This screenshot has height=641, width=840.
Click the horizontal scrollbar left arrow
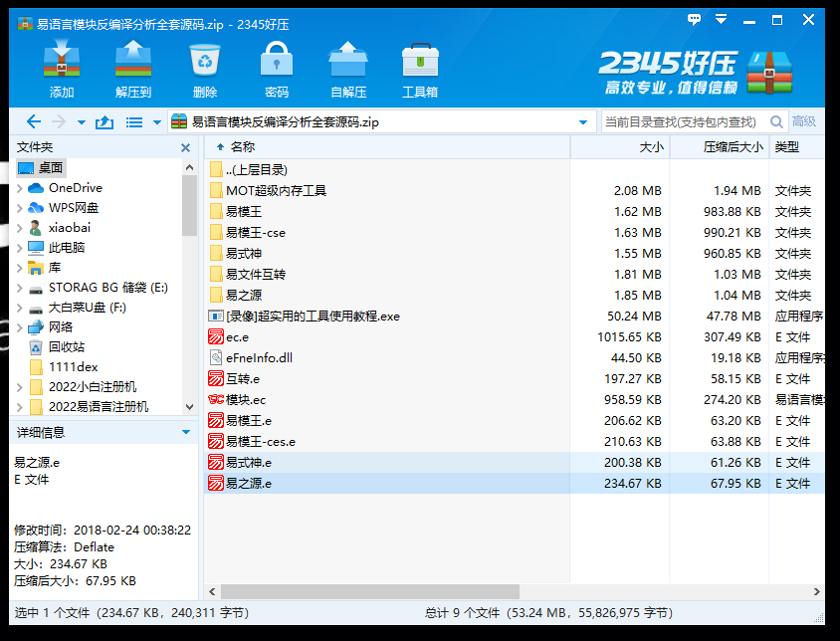coord(212,591)
